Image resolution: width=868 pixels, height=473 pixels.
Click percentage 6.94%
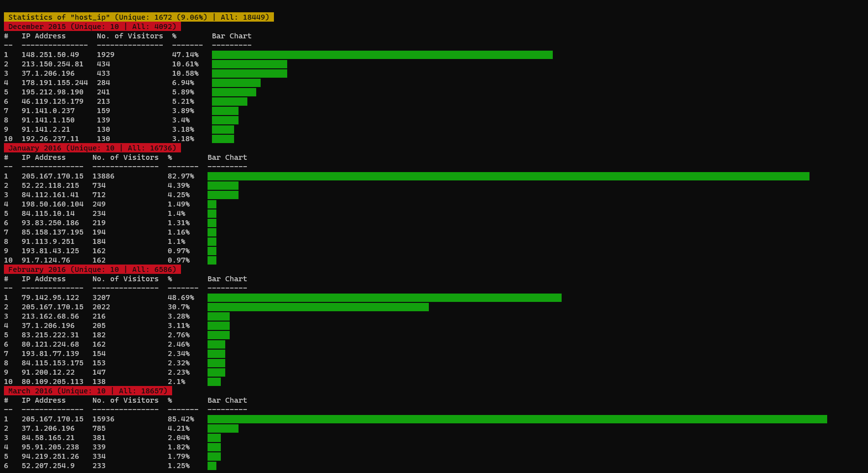click(x=183, y=83)
